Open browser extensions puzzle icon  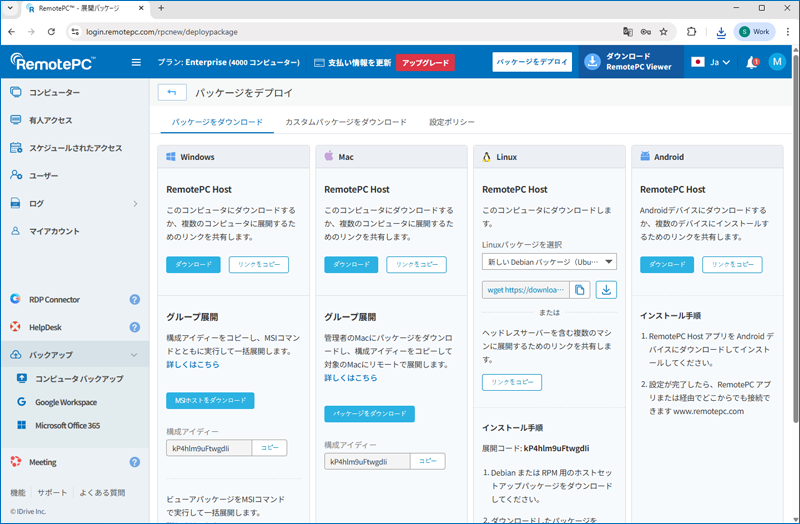[x=691, y=32]
